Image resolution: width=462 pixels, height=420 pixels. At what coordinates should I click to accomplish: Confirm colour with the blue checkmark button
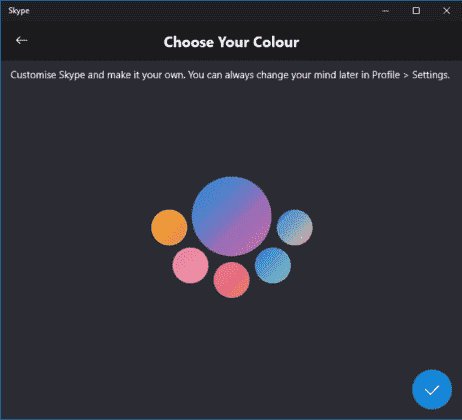(432, 389)
